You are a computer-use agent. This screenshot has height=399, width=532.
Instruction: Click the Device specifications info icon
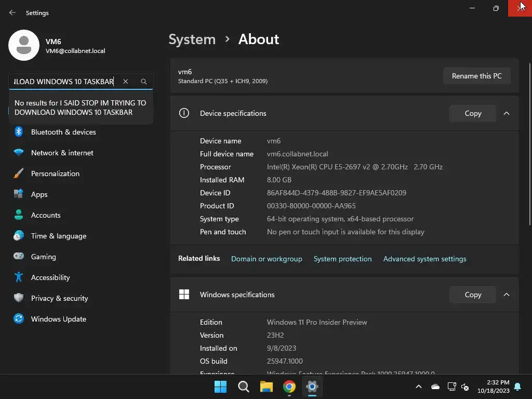point(184,113)
